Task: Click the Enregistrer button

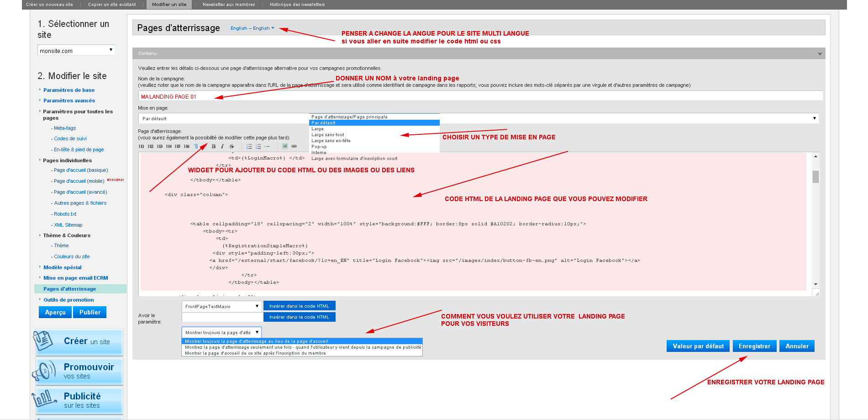Action: [x=754, y=346]
